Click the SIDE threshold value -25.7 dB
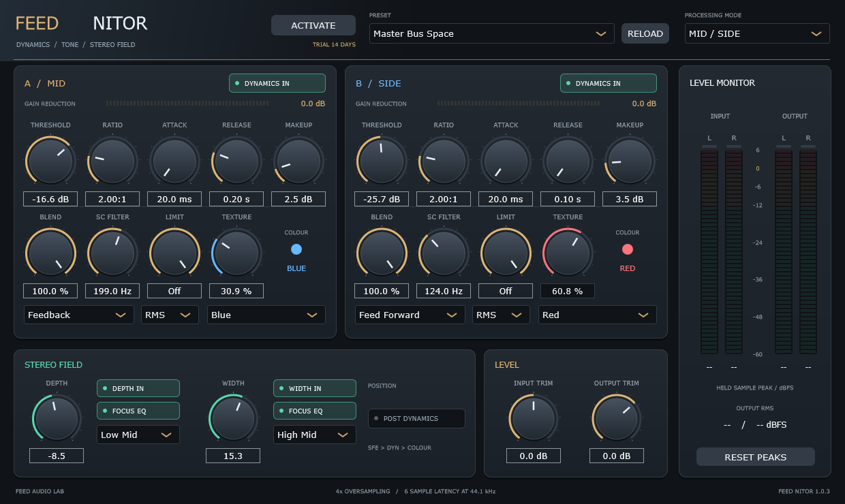845x504 pixels. tap(382, 199)
